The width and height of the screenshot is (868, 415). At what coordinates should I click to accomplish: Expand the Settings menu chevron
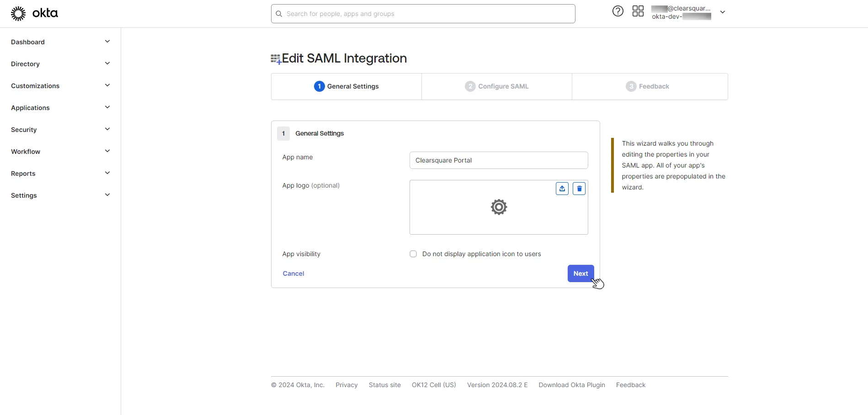(107, 195)
